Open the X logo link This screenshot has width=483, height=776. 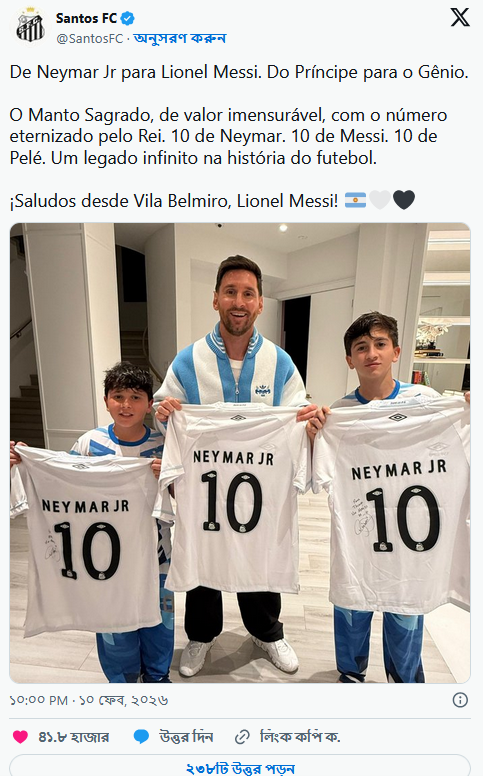(x=460, y=17)
